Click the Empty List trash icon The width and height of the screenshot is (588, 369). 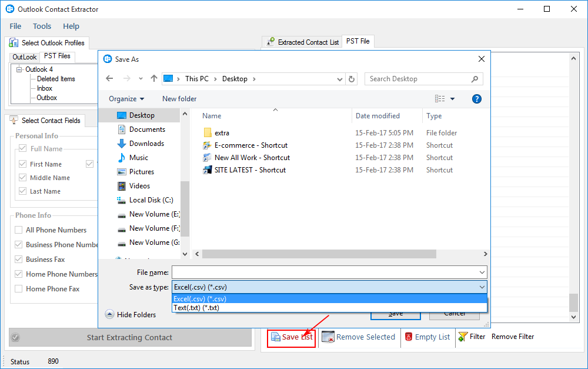pos(409,337)
